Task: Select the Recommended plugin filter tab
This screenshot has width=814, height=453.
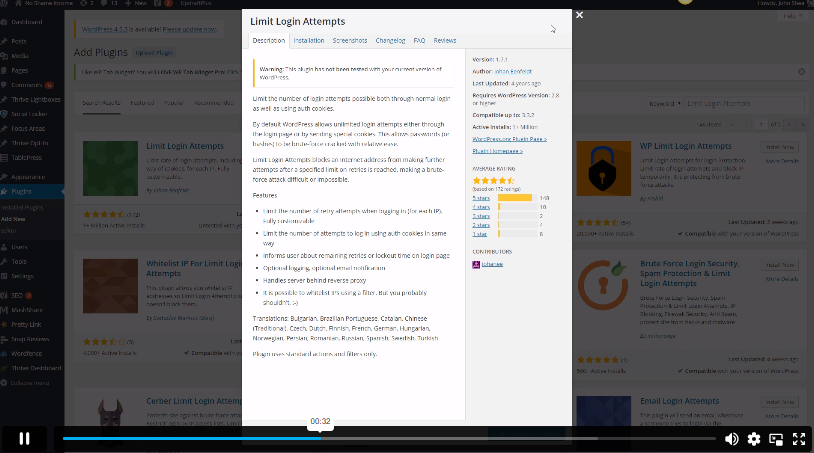Action: tap(213, 103)
